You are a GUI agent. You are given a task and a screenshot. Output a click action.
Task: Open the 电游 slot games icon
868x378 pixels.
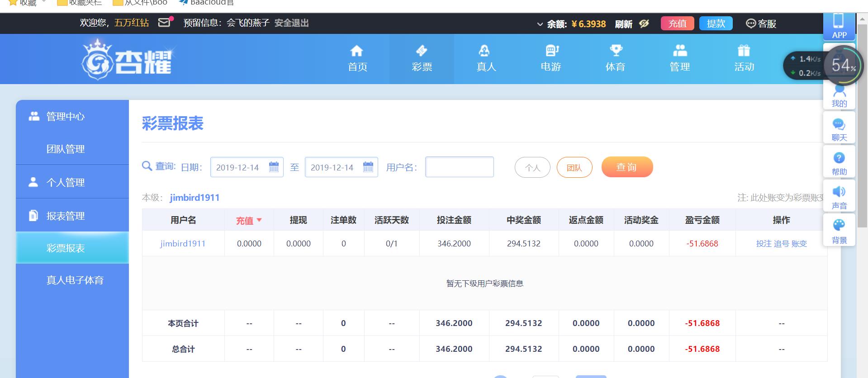pos(551,51)
